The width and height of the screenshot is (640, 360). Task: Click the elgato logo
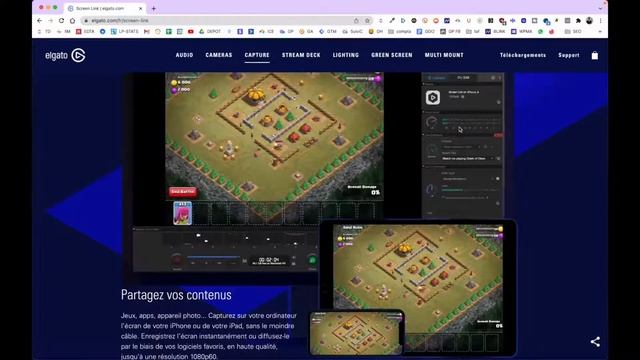[65, 55]
